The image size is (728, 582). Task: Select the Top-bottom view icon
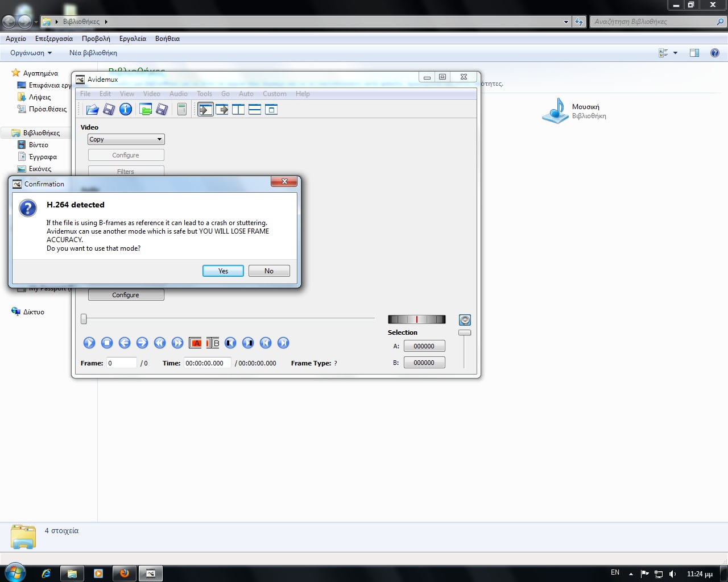coord(255,109)
